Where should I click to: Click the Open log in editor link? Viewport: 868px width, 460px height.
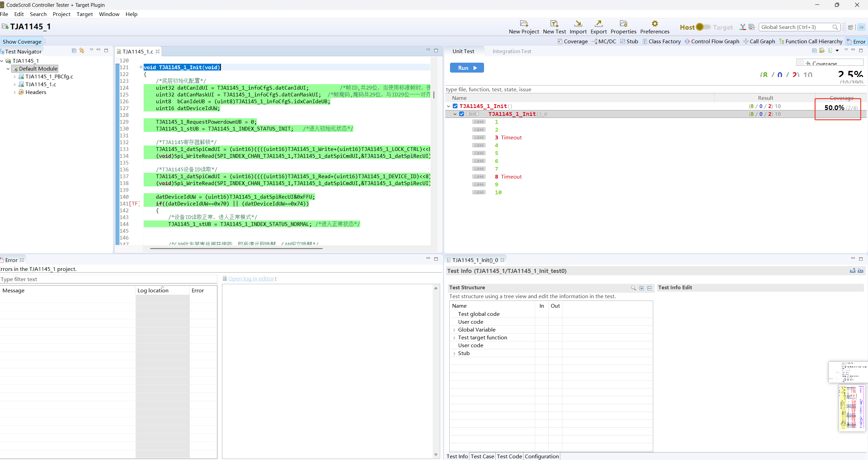251,279
